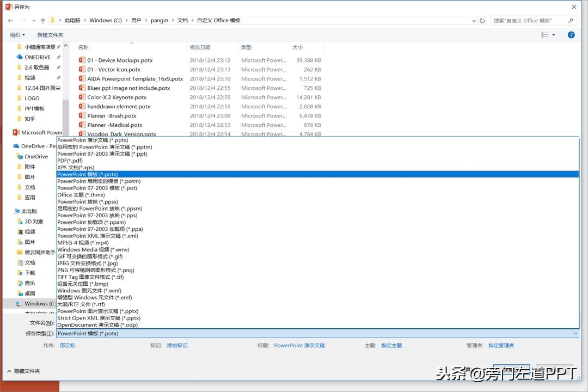
Task: Expand address bar history dropdown
Action: coord(474,21)
